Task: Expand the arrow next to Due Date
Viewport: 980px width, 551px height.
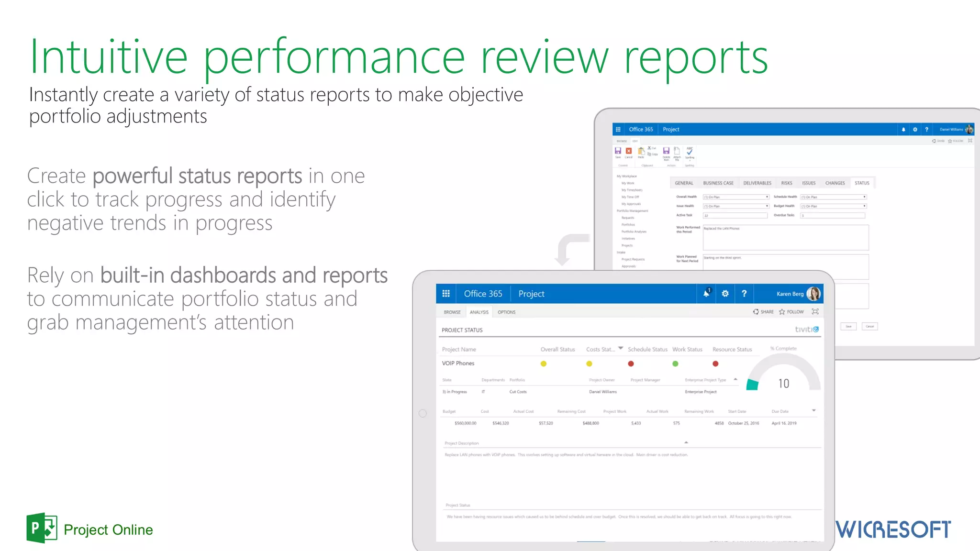Action: click(813, 410)
